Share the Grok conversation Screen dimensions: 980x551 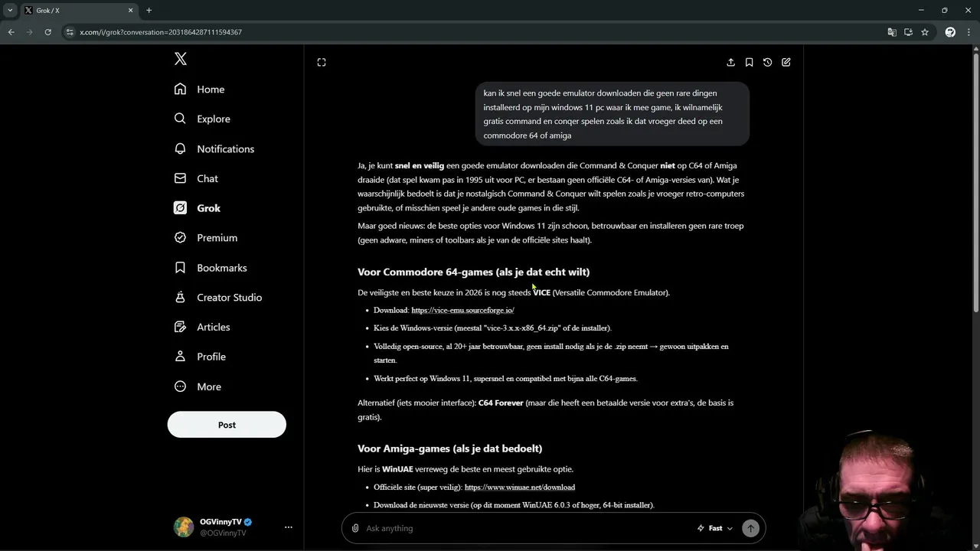[x=730, y=63]
